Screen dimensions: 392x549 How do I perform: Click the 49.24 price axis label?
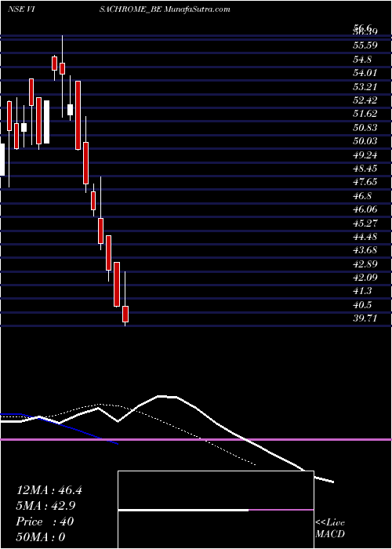point(365,155)
